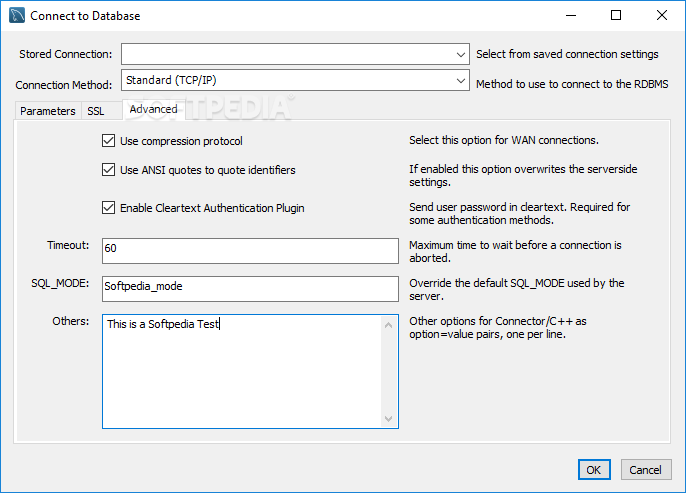Click 'Send user password in cleartext' description
The height and width of the screenshot is (493, 686).
click(520, 213)
